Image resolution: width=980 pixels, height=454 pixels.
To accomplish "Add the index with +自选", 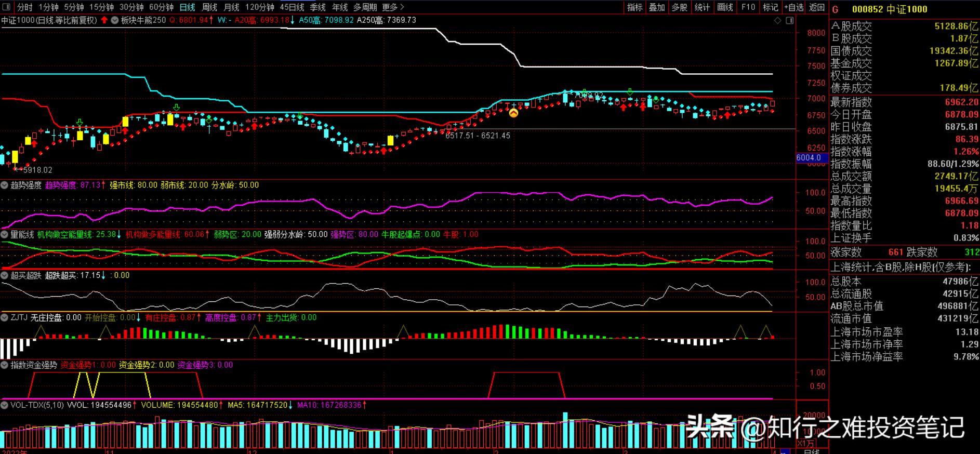I will pos(793,7).
